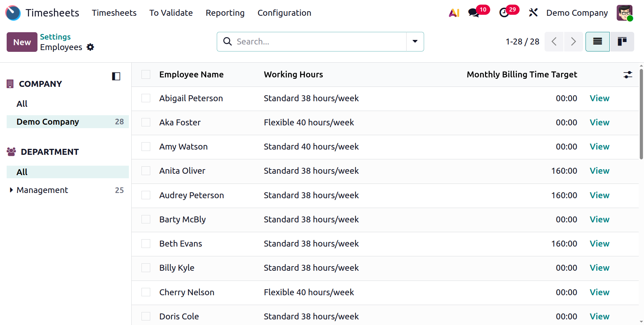This screenshot has width=644, height=325.
Task: Collapse the left filter side panel
Action: coord(116,76)
